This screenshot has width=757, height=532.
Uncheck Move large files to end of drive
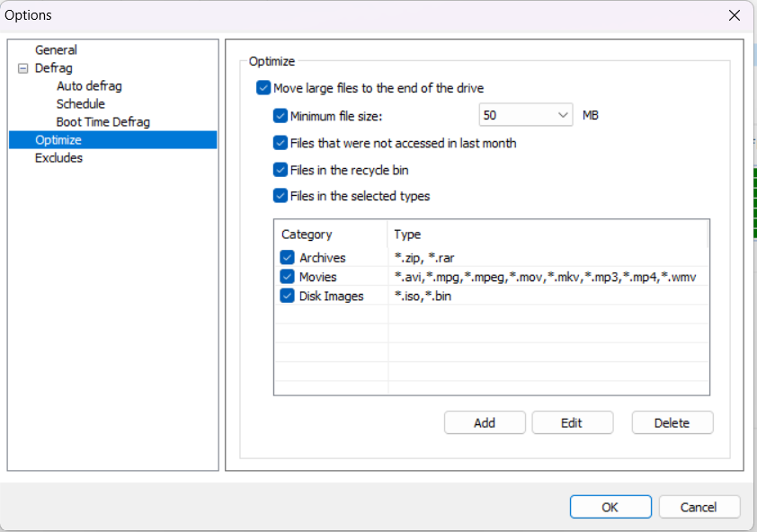(263, 88)
